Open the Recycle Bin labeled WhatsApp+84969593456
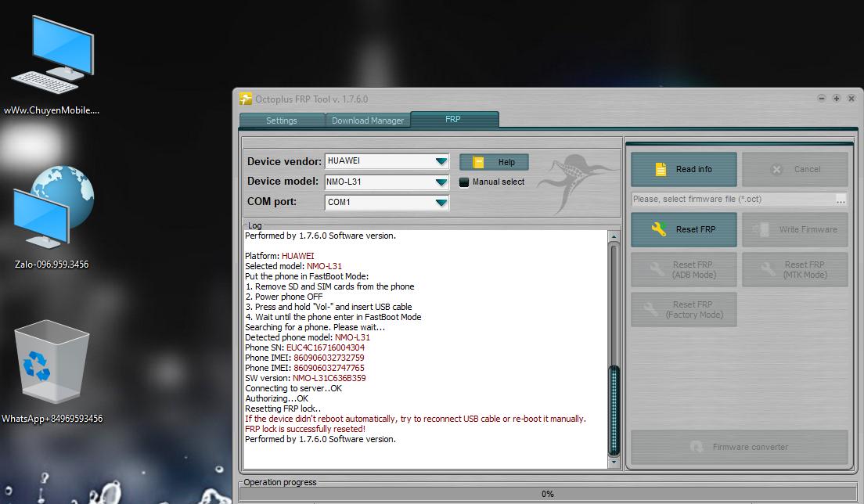The image size is (864, 504). click(x=52, y=371)
